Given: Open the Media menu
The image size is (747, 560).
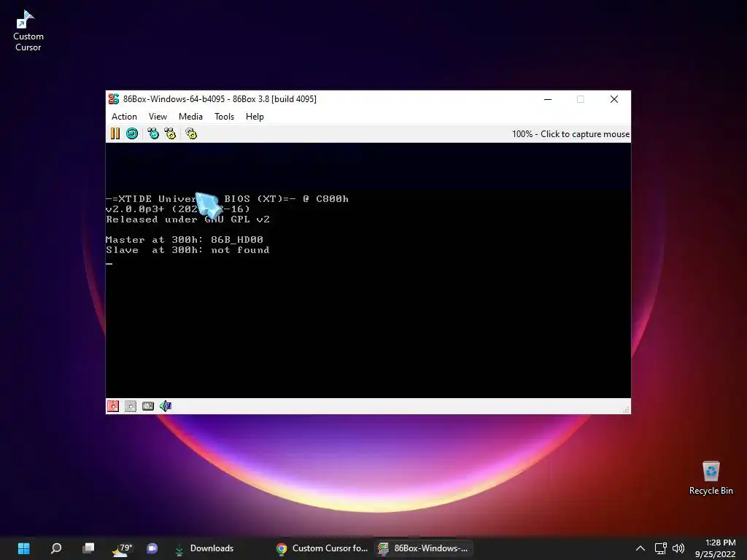Looking at the screenshot, I should [x=190, y=117].
